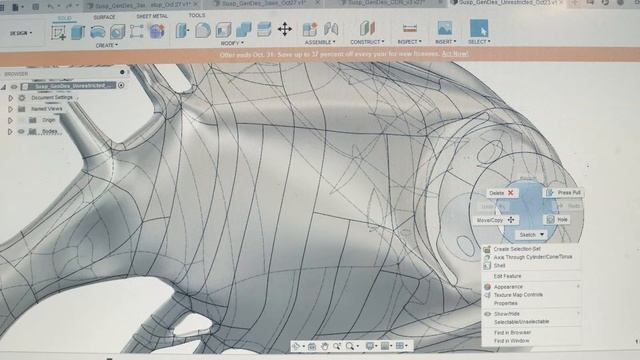This screenshot has width=640, height=360.
Task: Choose the Pan hand tool in navigation bar
Action: click(324, 346)
